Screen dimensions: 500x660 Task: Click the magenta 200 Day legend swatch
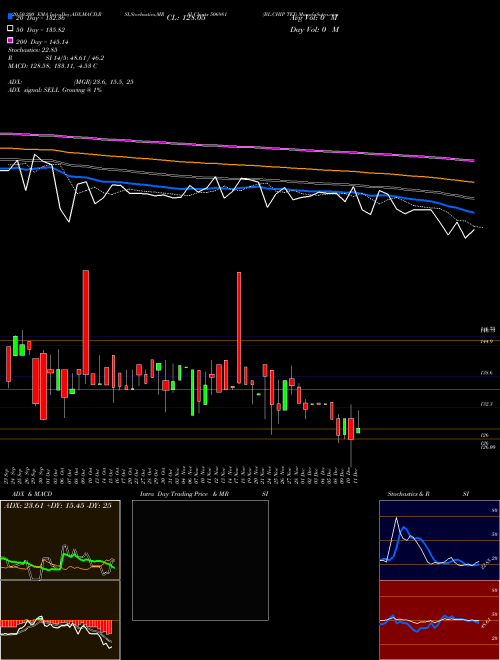[11, 40]
